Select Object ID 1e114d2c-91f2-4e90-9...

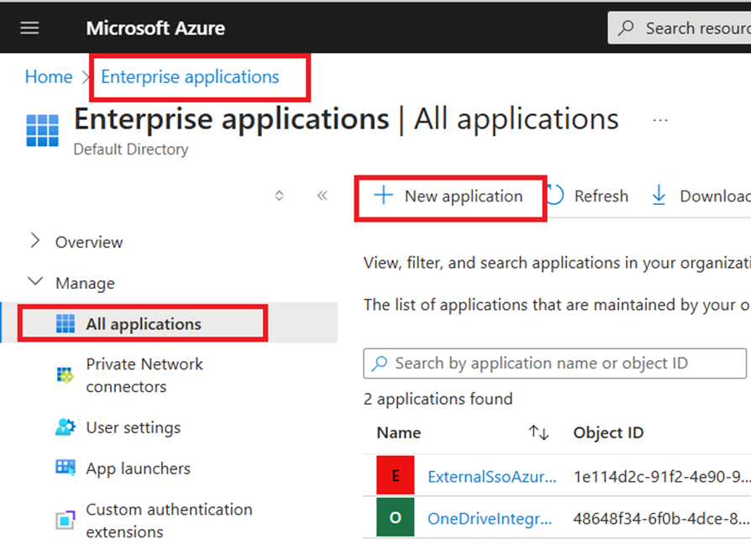(662, 477)
